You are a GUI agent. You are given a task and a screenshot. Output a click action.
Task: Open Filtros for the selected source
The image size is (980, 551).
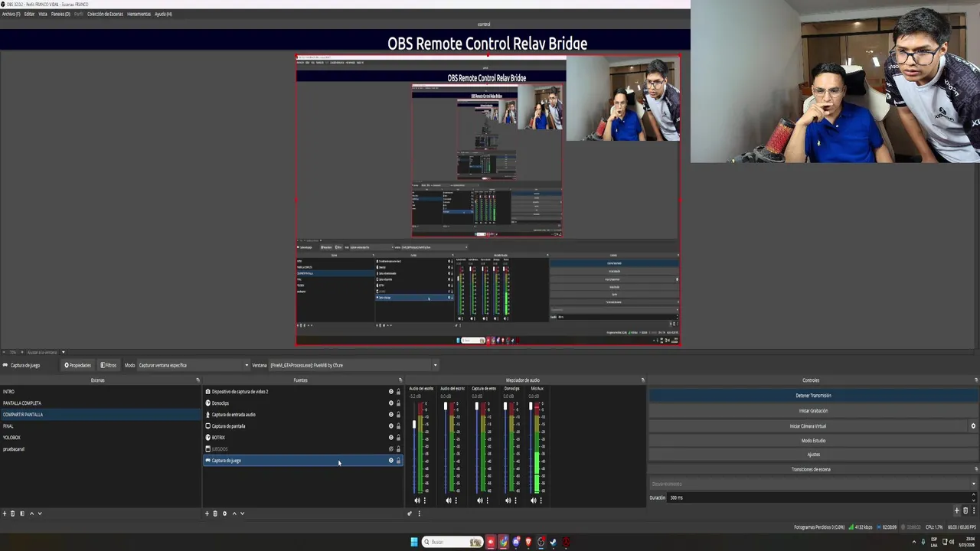click(x=109, y=365)
